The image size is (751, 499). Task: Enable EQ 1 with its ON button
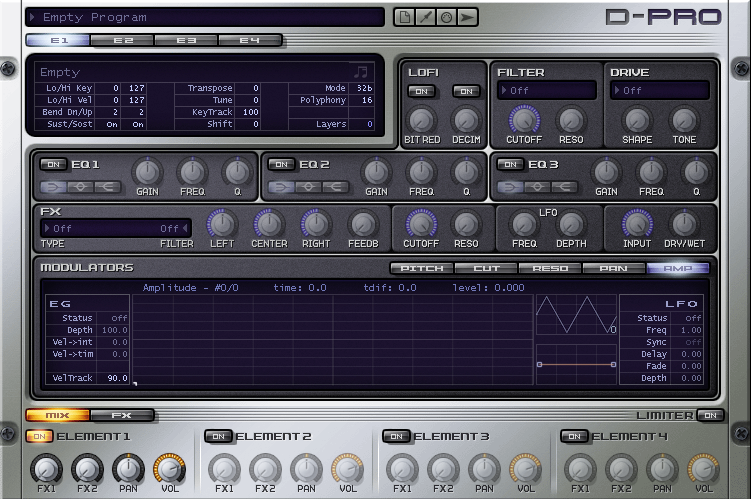click(53, 165)
